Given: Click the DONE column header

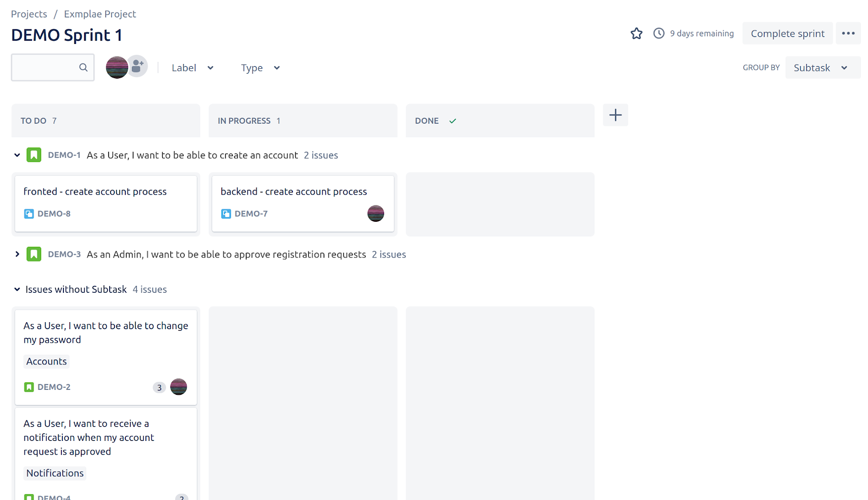Looking at the screenshot, I should pyautogui.click(x=500, y=120).
